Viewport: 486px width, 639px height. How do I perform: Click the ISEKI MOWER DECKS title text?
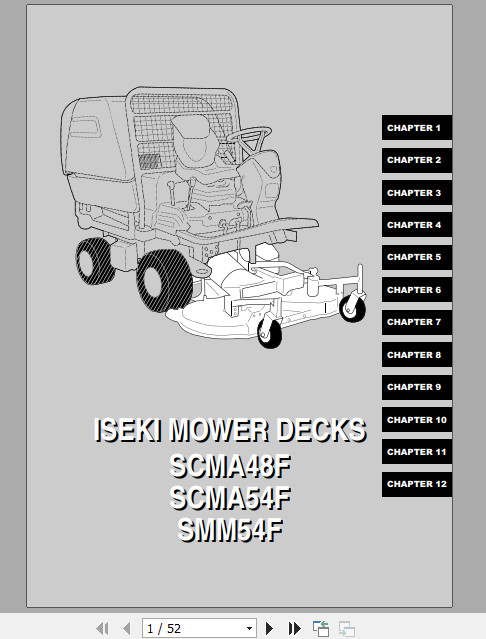(x=230, y=430)
